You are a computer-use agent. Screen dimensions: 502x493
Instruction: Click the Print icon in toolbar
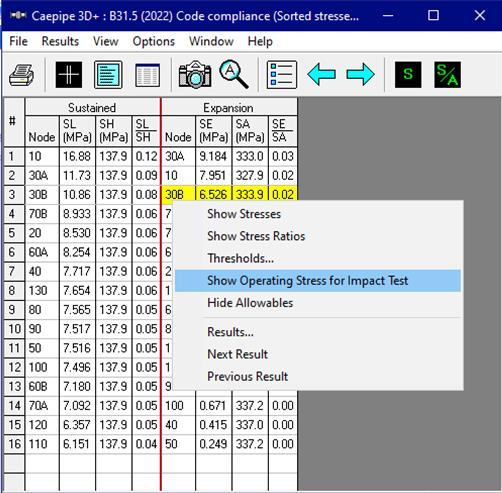(x=21, y=75)
